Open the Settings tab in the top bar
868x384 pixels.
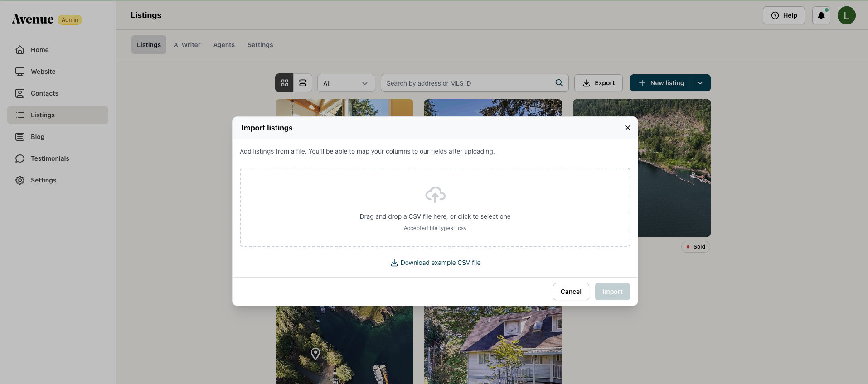(260, 45)
